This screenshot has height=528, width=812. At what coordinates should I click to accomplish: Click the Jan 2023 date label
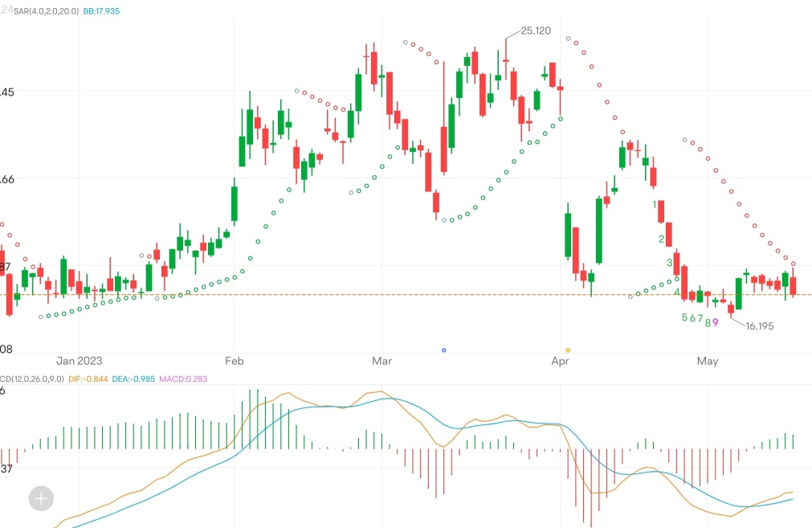(x=79, y=362)
